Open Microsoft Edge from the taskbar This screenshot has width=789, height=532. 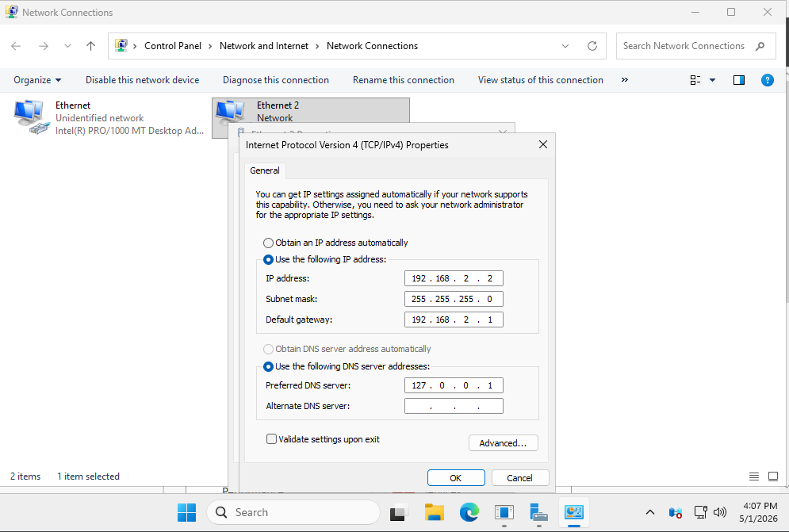pyautogui.click(x=469, y=512)
